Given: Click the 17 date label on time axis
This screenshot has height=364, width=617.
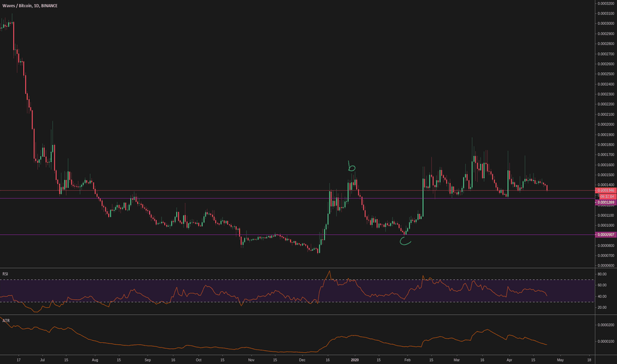Looking at the screenshot, I should click(19, 359).
